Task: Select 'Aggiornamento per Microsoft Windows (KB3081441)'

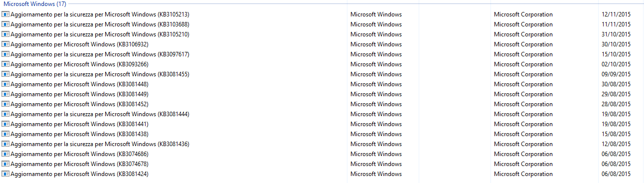Action: [79, 124]
